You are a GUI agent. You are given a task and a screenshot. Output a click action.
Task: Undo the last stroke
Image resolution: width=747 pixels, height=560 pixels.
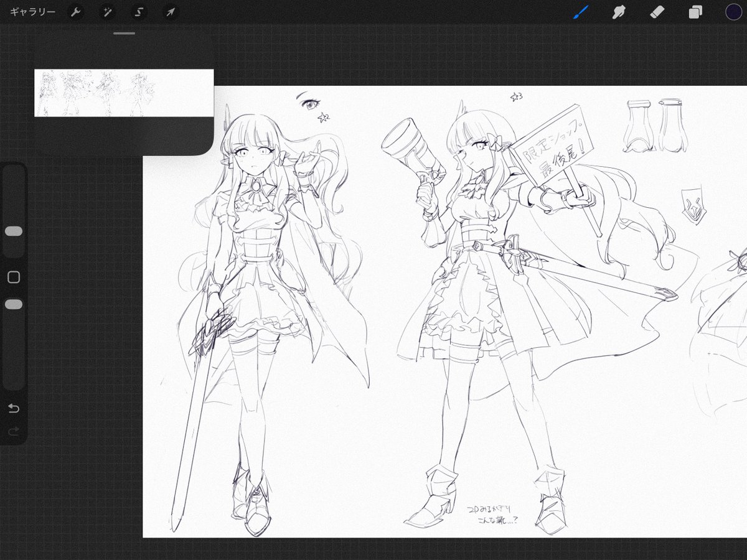pyautogui.click(x=14, y=408)
